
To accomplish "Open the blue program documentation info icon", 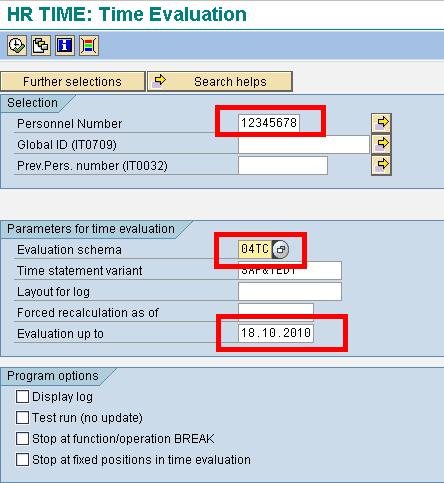I will tap(65, 45).
